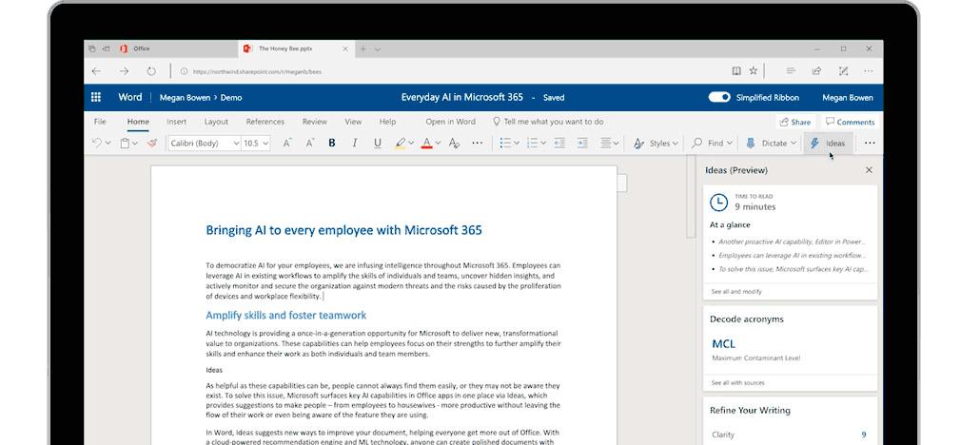Click the Format Painter icon
Viewport: 980px width, 445px height.
pyautogui.click(x=150, y=144)
